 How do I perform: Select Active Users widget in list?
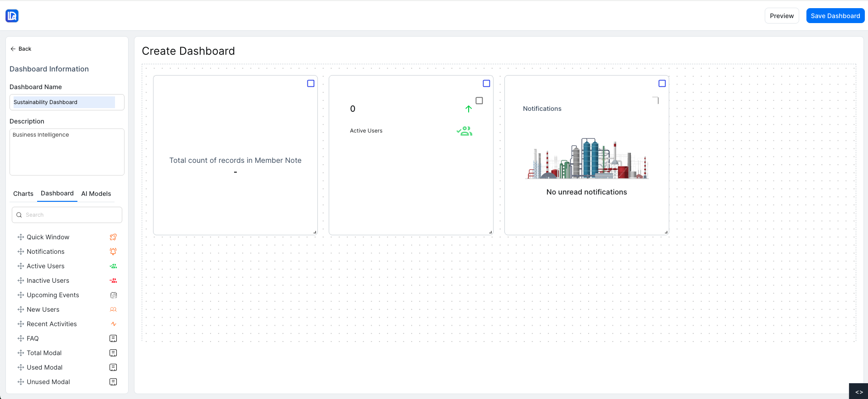pyautogui.click(x=67, y=266)
